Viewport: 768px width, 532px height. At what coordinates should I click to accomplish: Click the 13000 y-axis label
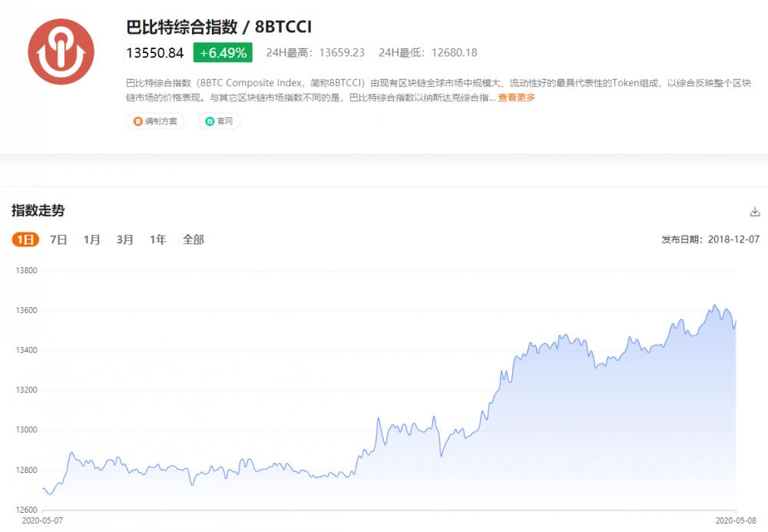pyautogui.click(x=26, y=430)
